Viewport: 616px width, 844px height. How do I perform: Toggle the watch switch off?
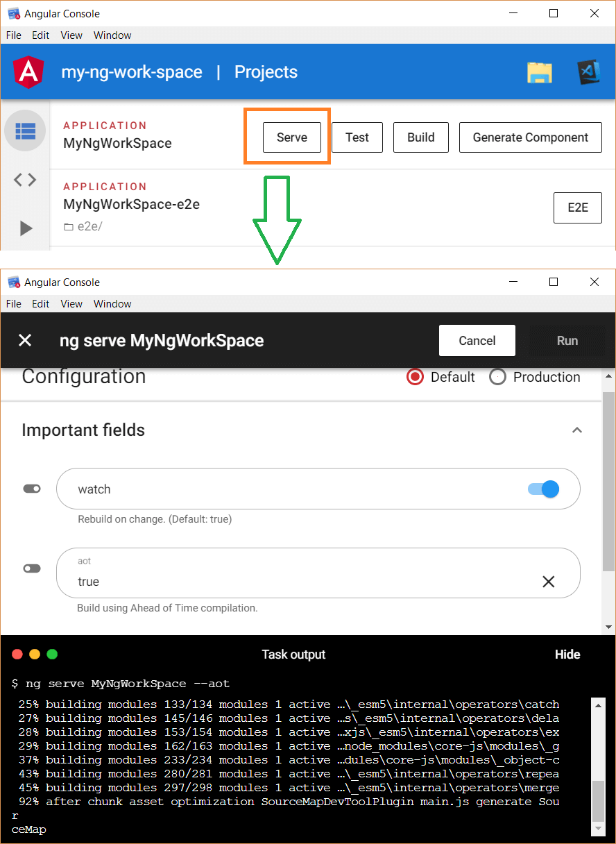pyautogui.click(x=543, y=489)
